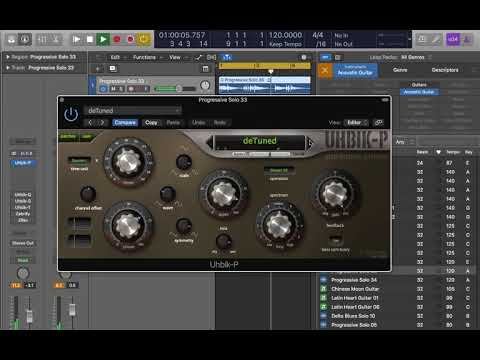Click the channel offset knob
This screenshot has height=360, width=480.
[x=88, y=194]
